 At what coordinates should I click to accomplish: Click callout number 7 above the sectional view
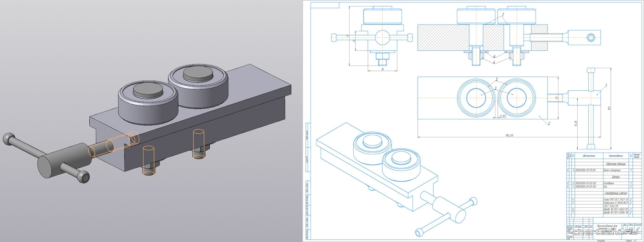click(503, 15)
